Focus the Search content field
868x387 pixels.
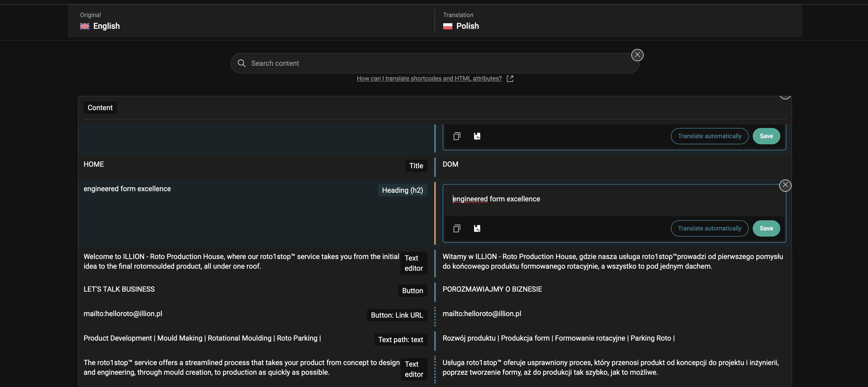click(434, 63)
